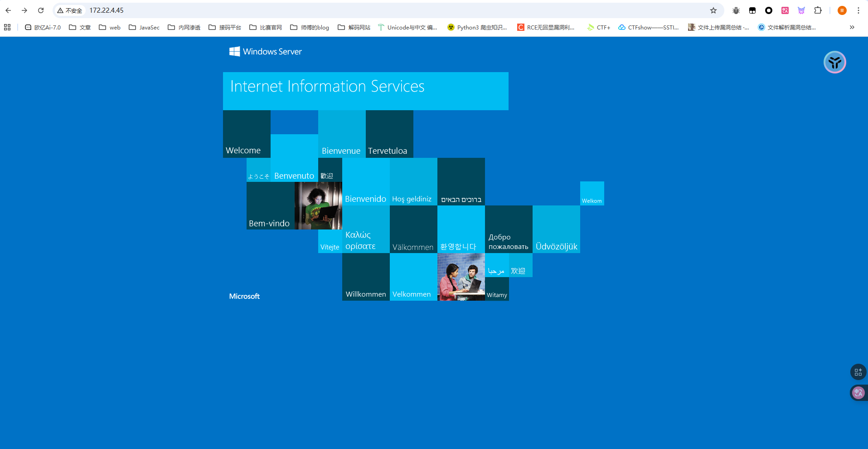
Task: Expand hidden bookmarks with the double chevron
Action: pos(852,27)
